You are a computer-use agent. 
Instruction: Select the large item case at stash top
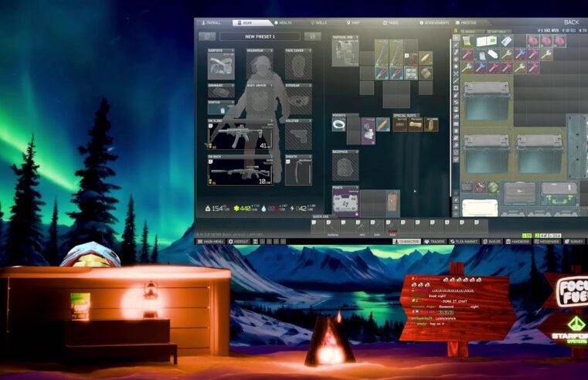click(486, 100)
